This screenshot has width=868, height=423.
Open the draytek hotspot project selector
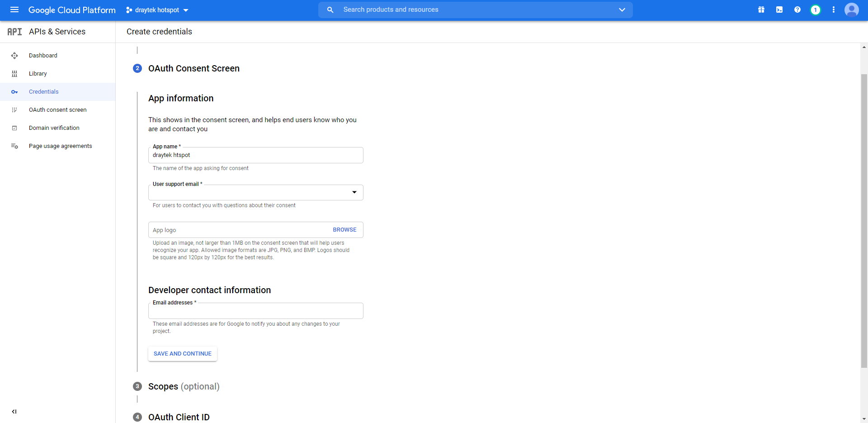point(157,10)
